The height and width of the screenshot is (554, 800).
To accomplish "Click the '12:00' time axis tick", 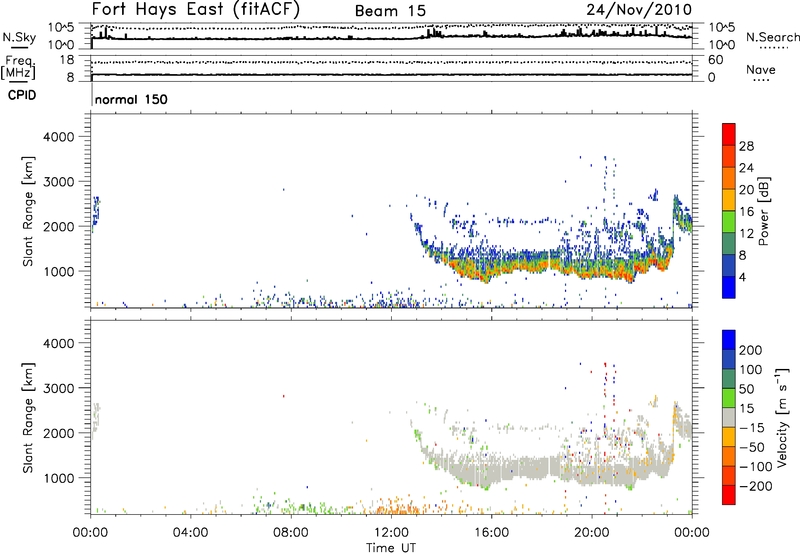I will (391, 533).
